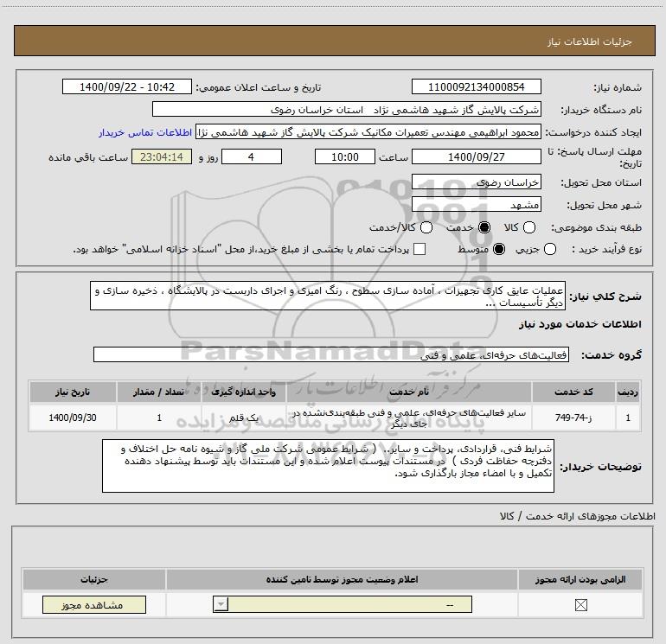This screenshot has height=644, width=666.
Task: Click the remaining days field showing 4
Action: (x=252, y=156)
